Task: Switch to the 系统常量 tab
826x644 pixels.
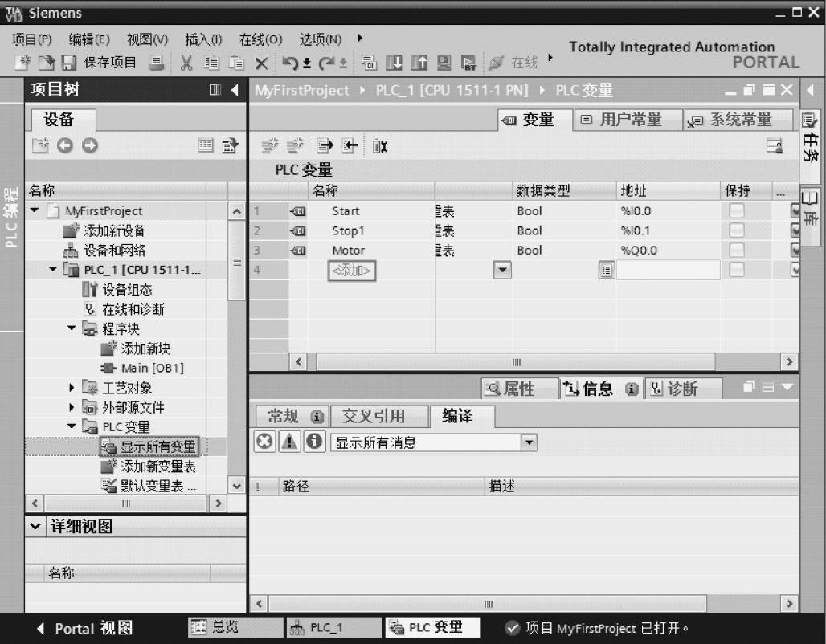Action: click(x=738, y=120)
